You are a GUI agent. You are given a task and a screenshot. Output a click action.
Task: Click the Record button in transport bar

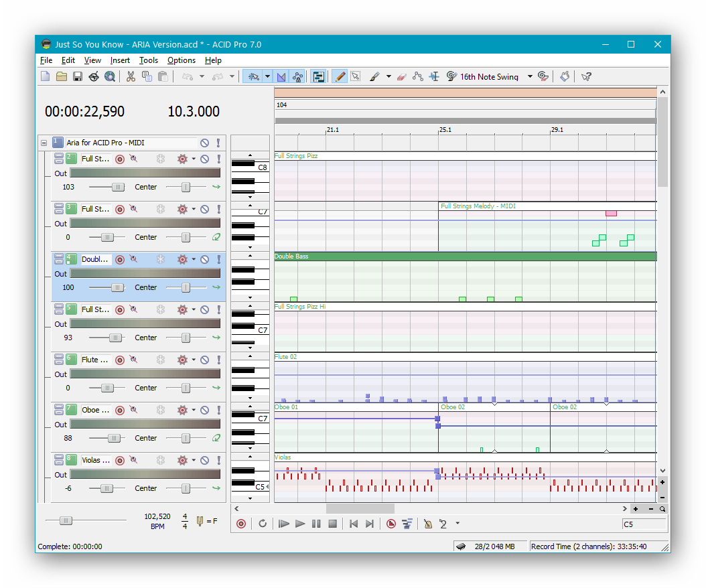click(x=241, y=524)
